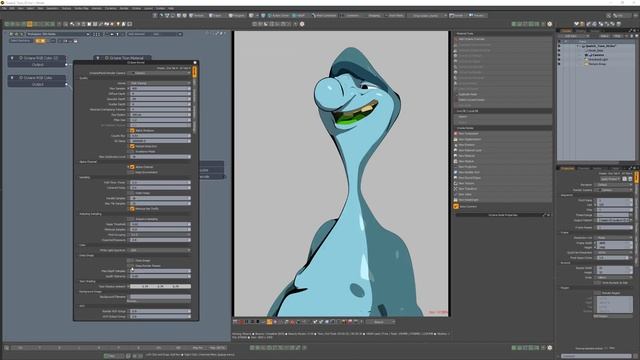
Task: Click the Output port of the first RGB Color node
Action: click(x=67, y=64)
